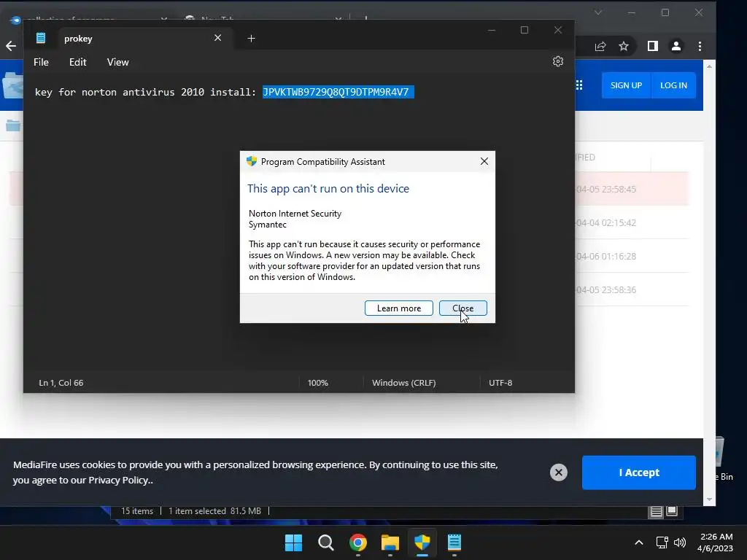Screen dimensions: 747x560
Task: Click browser scrollbar down arrow
Action: 709,499
